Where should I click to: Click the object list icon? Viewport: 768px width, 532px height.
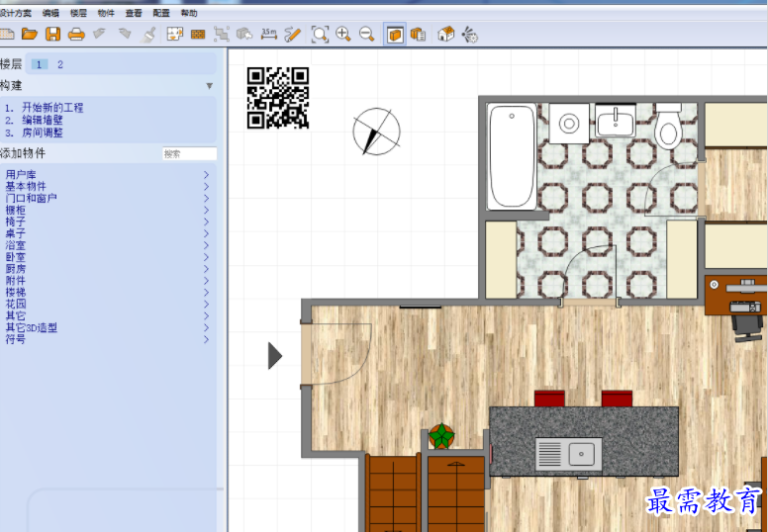pos(418,35)
